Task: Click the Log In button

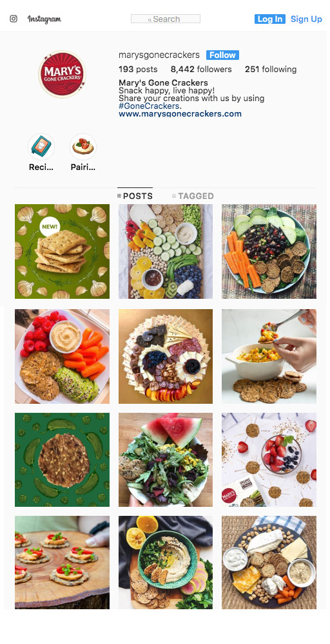Action: [x=270, y=19]
